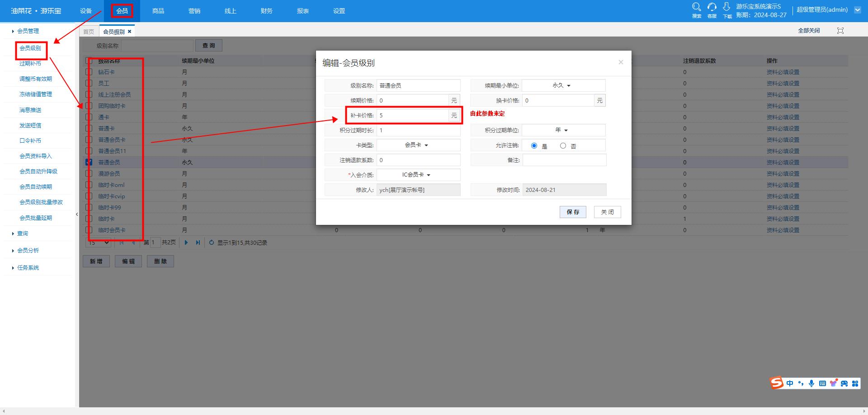Open Sogou toolbox grid icon

pos(855,383)
